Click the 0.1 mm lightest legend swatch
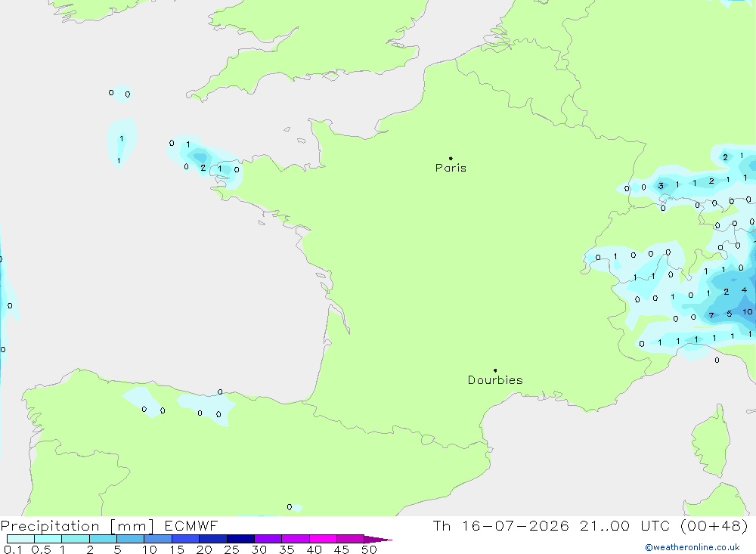Image resolution: width=756 pixels, height=554 pixels. coord(20,539)
